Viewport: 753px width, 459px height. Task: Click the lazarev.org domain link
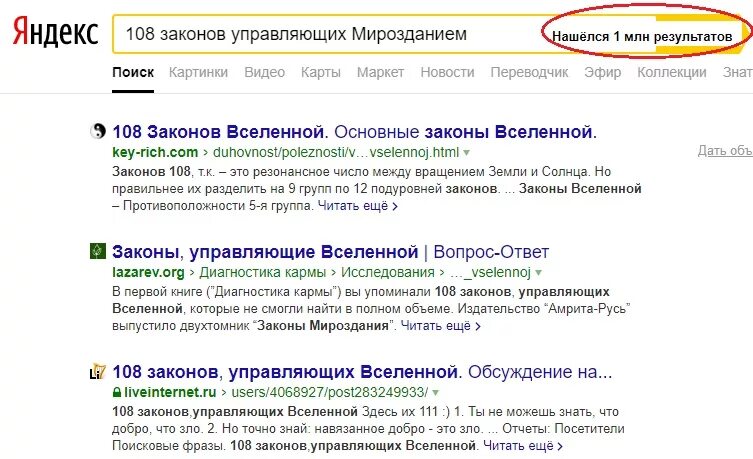click(x=148, y=272)
